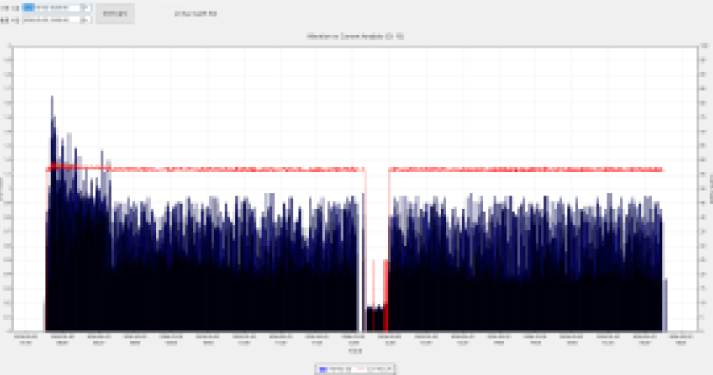Click the red horizontal line on right segment
Image resolution: width=713 pixels, height=375 pixels.
click(x=526, y=169)
